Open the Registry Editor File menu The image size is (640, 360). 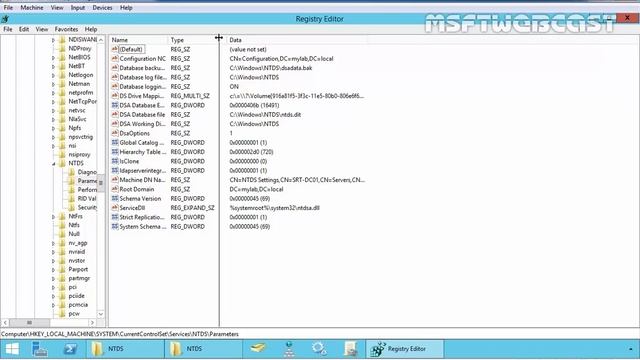pos(8,29)
